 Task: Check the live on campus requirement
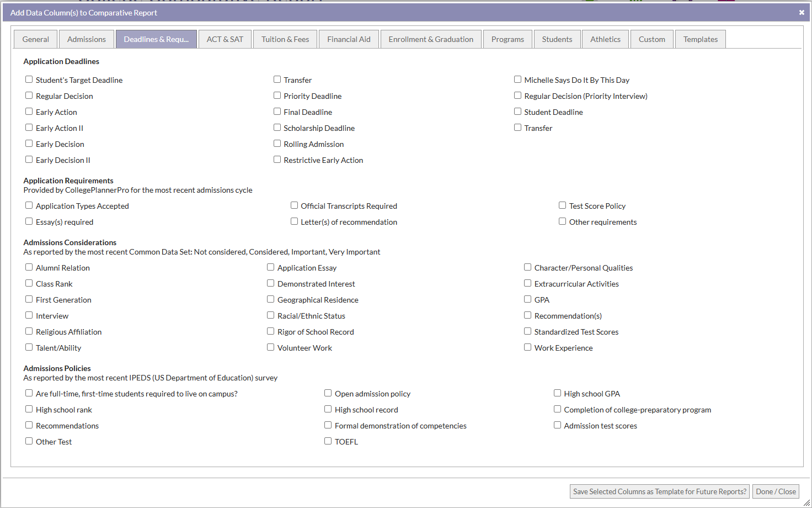pyautogui.click(x=29, y=393)
